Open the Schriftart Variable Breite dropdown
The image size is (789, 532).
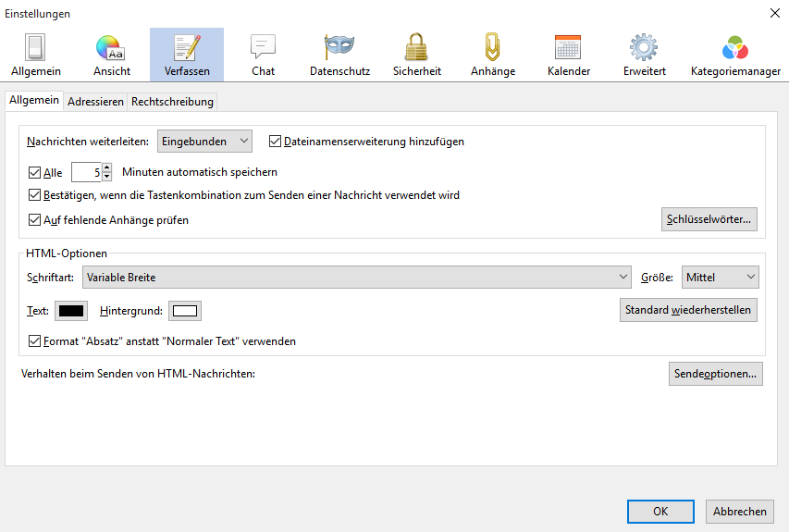tap(357, 278)
